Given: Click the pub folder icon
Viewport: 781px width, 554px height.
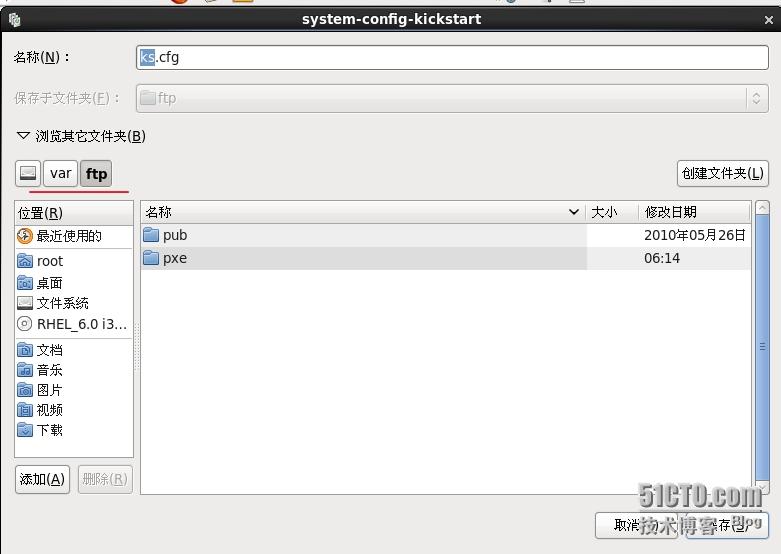Looking at the screenshot, I should (151, 235).
